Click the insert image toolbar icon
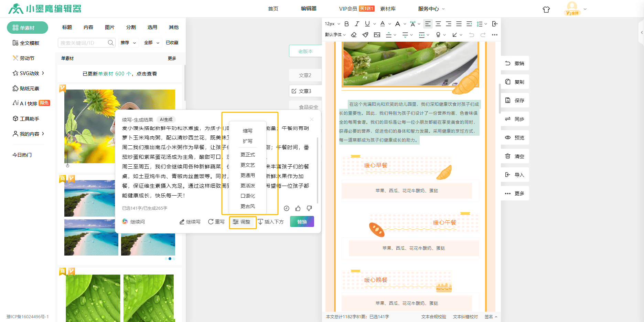This screenshot has height=322, width=644. (377, 35)
